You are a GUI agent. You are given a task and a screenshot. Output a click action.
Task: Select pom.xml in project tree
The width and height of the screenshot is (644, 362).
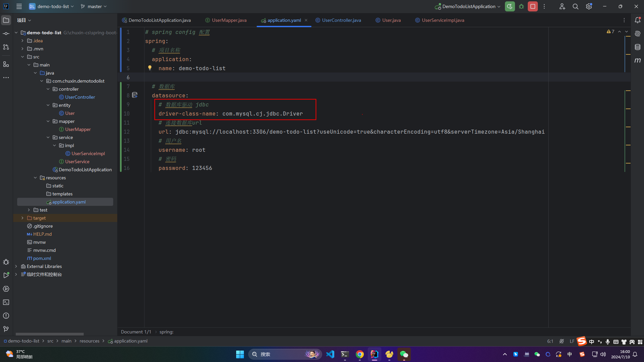pos(42,258)
